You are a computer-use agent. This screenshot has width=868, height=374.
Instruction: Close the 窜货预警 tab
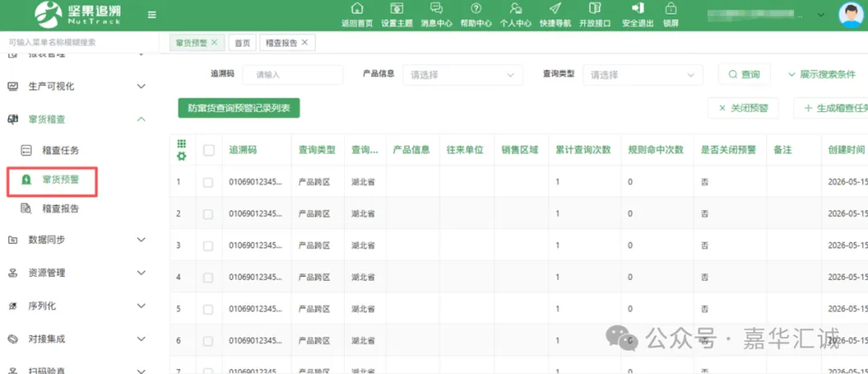215,42
